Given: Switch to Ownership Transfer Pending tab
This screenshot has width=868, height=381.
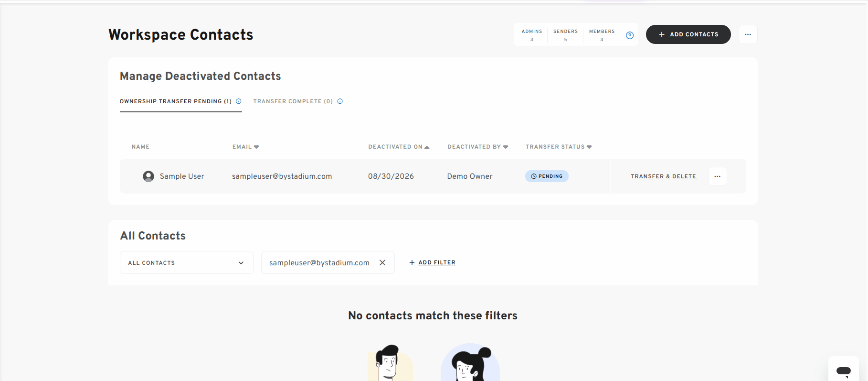Looking at the screenshot, I should point(176,101).
